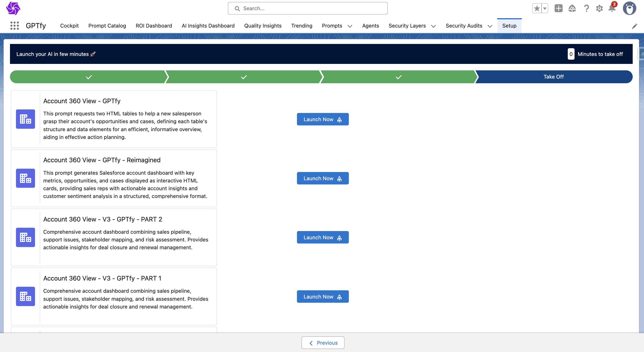
Task: Select the Take Off progress step
Action: (553, 77)
